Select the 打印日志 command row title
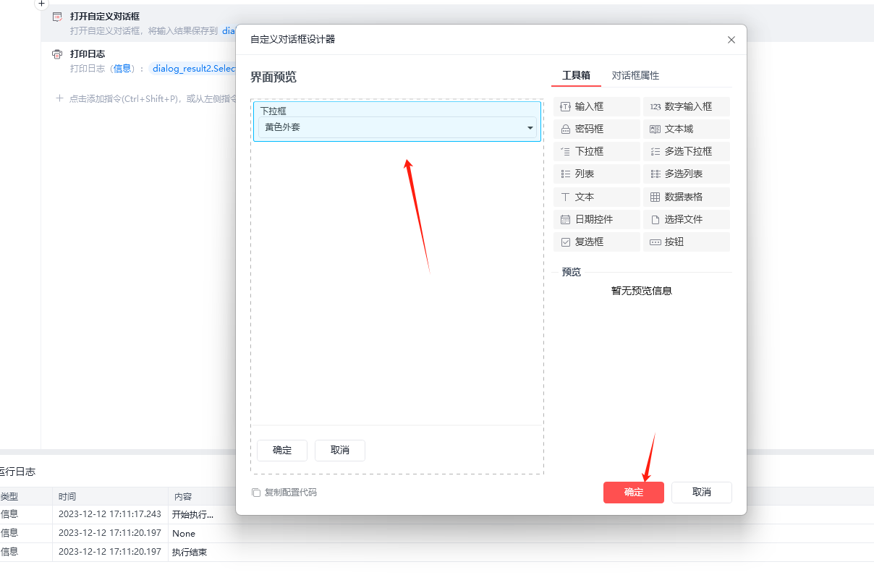Viewport: 874px width, 588px height. pyautogui.click(x=88, y=54)
